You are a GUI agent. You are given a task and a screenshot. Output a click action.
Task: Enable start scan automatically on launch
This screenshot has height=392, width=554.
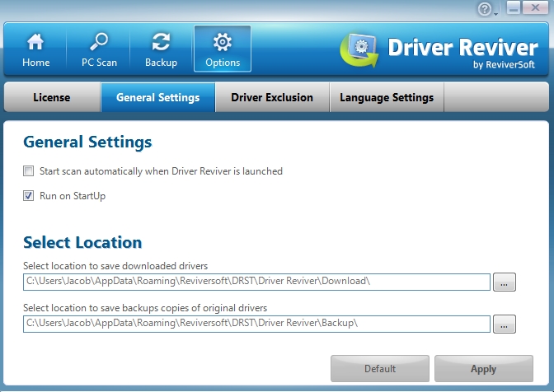(x=29, y=171)
